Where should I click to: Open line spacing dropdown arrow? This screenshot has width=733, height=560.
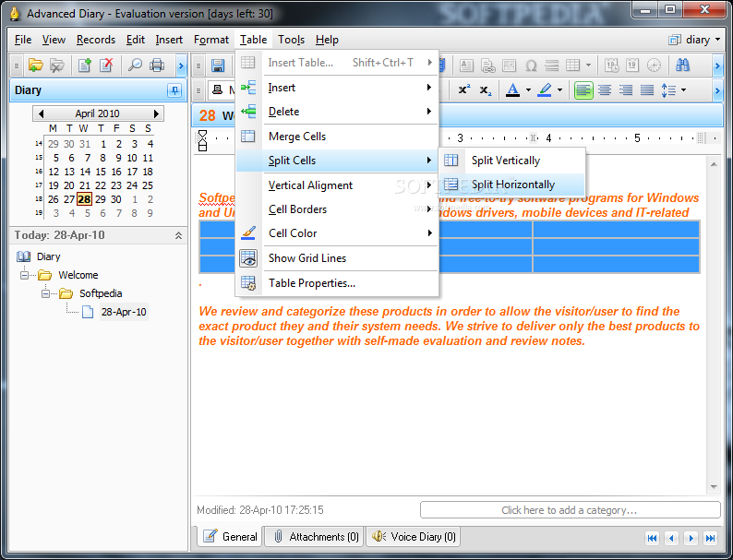tap(683, 89)
